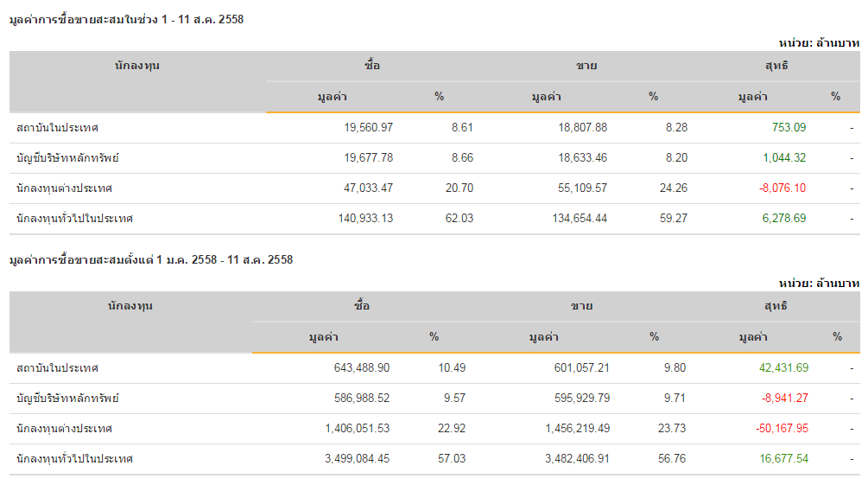Image resolution: width=868 pixels, height=485 pixels.
Task: Click the red -8,076.10 net value
Action: tap(782, 188)
